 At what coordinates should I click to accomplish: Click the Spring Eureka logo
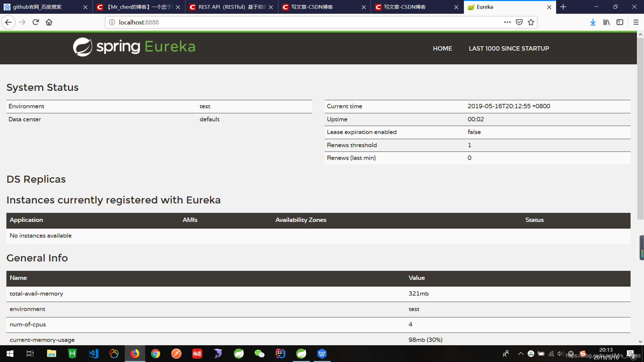134,47
